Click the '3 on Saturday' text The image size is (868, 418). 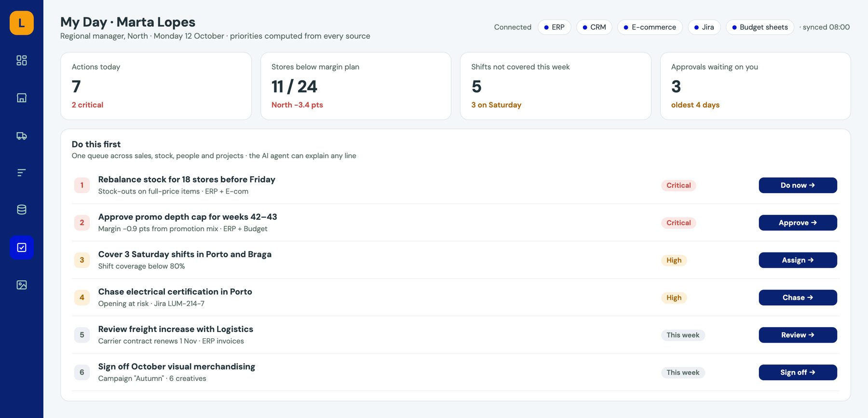pos(496,105)
